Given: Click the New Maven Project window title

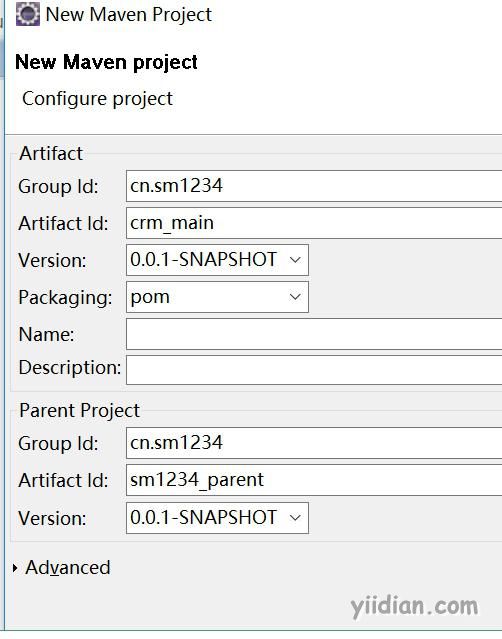Looking at the screenshot, I should pos(129,15).
